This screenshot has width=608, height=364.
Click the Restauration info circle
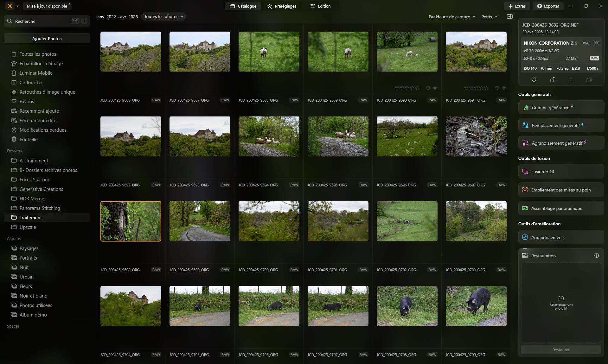(597, 256)
